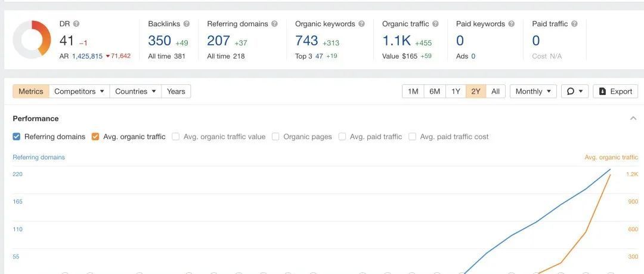
Task: Open the Referring domains help icon
Action: [274, 24]
